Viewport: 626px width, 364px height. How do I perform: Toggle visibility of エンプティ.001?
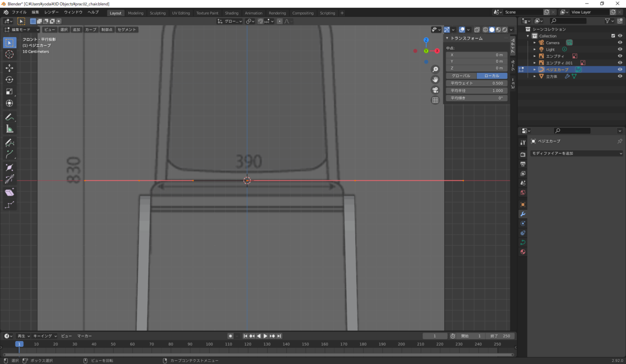[620, 63]
